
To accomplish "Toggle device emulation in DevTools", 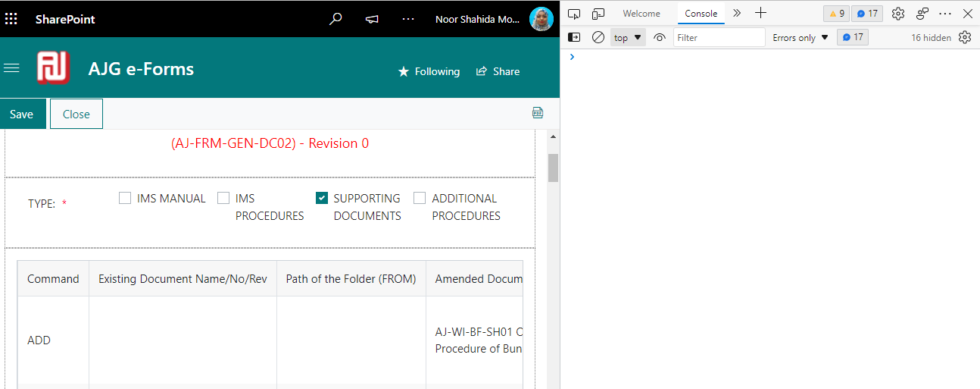I will [x=598, y=14].
